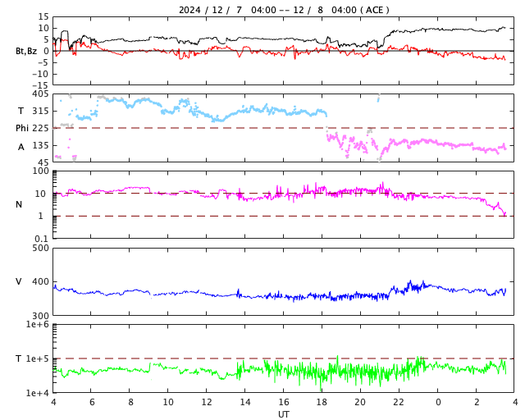The width and height of the screenshot is (525, 420).
Task: Click the '0.1' tick on density panel
Action: pos(42,239)
